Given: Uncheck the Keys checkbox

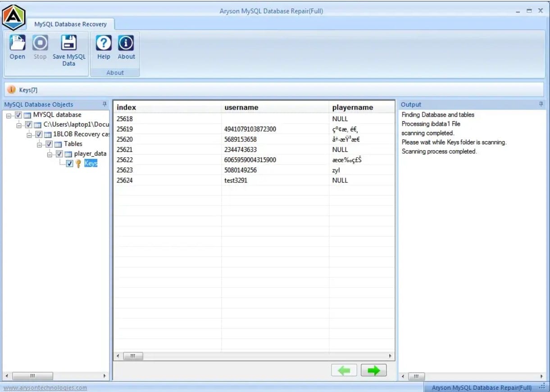Looking at the screenshot, I should [69, 164].
